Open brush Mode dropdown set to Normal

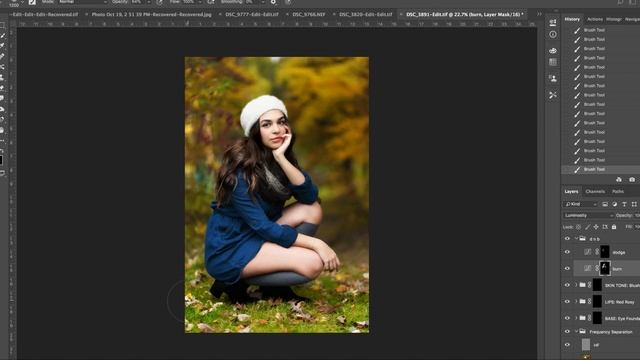(83, 2)
